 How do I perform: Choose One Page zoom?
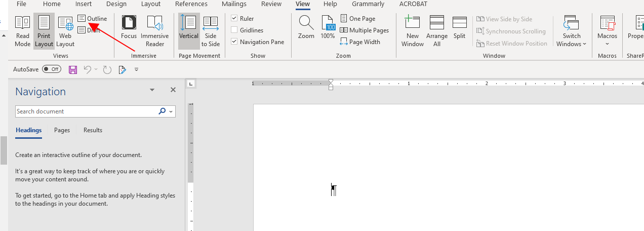358,19
